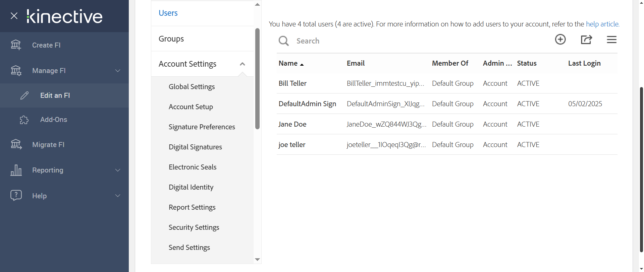Sort the table by Name column header

click(x=288, y=63)
